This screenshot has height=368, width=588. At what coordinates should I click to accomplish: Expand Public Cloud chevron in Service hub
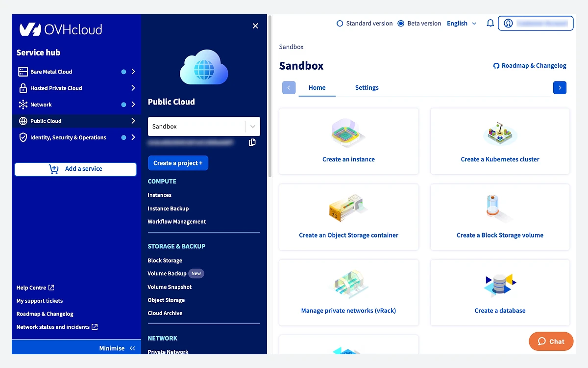(x=133, y=121)
